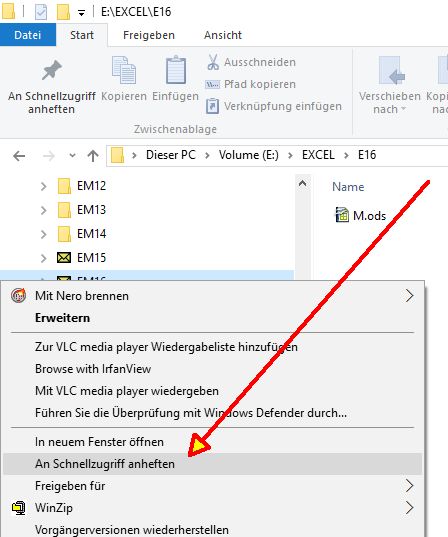Open the Datei tab
Screen dimensions: 448x537
28,35
